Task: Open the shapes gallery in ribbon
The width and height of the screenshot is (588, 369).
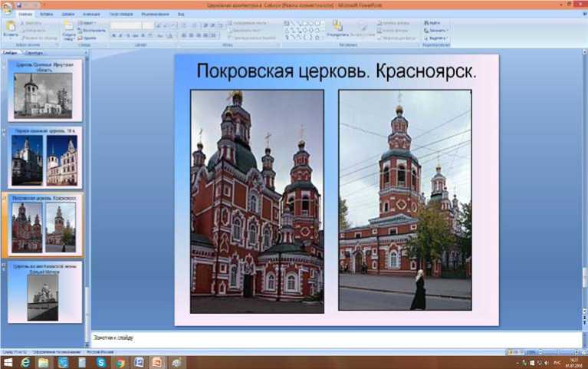Action: click(x=303, y=30)
